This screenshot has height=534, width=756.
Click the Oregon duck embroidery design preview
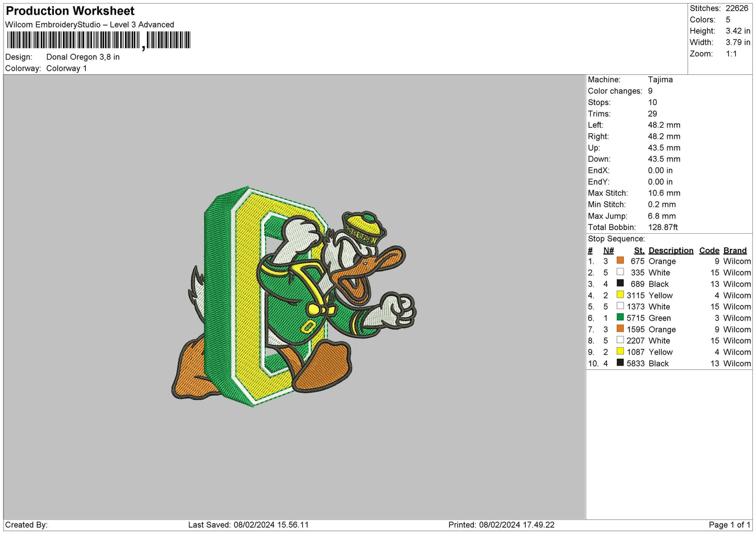(294, 297)
